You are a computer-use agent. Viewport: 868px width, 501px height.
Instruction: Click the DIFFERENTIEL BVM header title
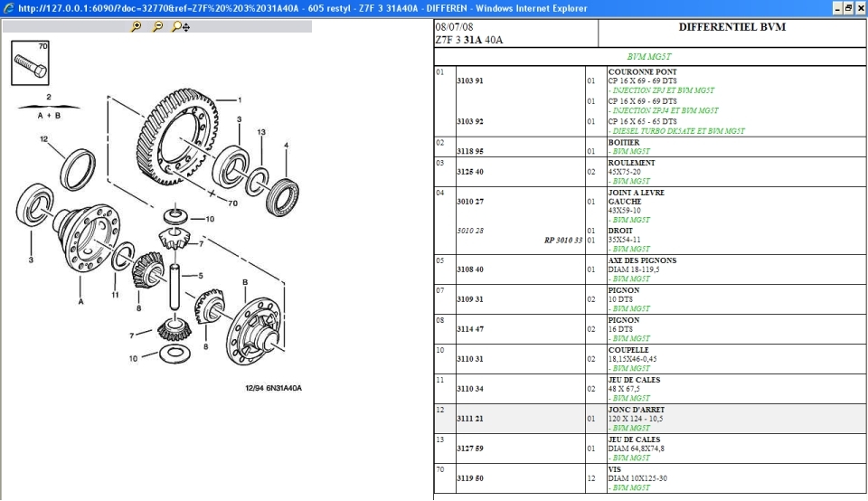[x=731, y=27]
